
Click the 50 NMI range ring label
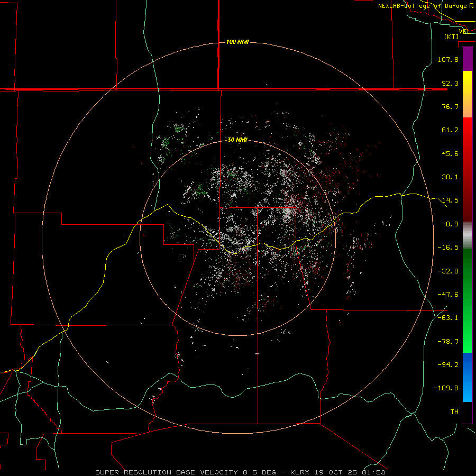(x=237, y=140)
